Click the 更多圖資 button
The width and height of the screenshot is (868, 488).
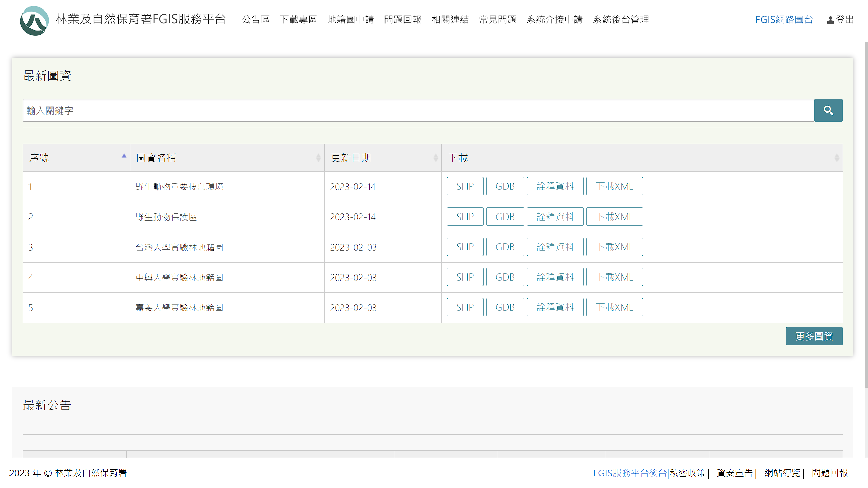pyautogui.click(x=814, y=336)
